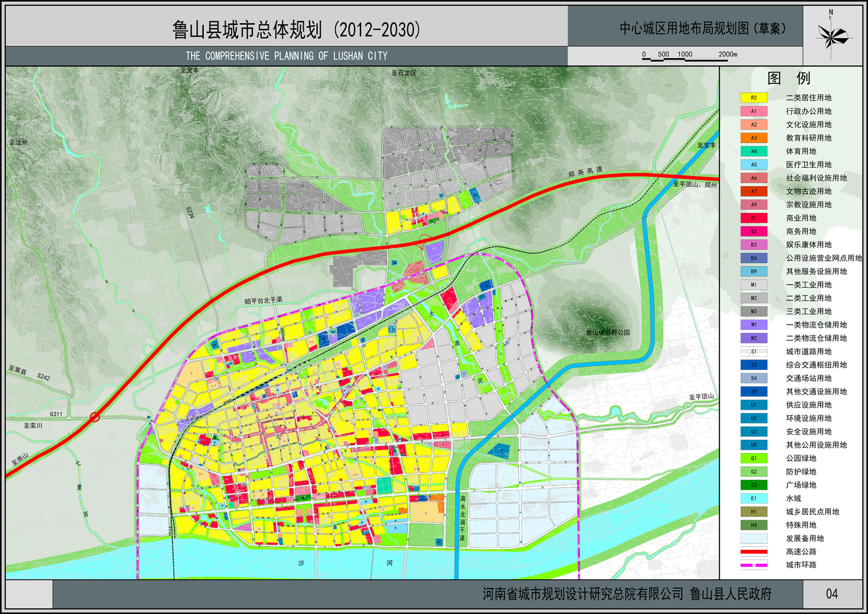Click the road label S242
Image resolution: width=868 pixels, height=614 pixels.
[43, 377]
